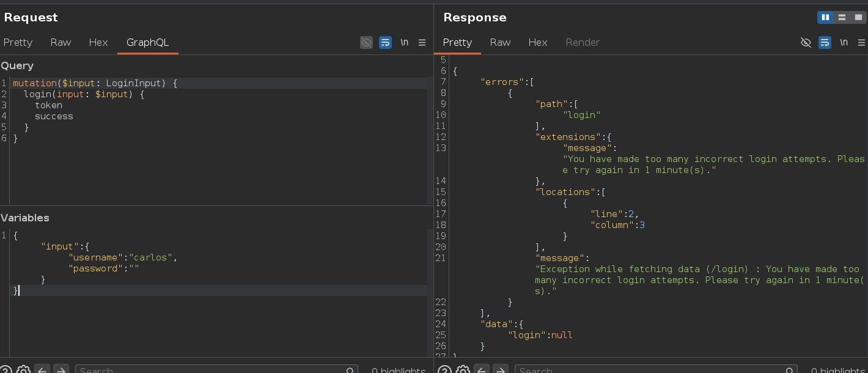Go to next match in Response search

tap(500, 370)
